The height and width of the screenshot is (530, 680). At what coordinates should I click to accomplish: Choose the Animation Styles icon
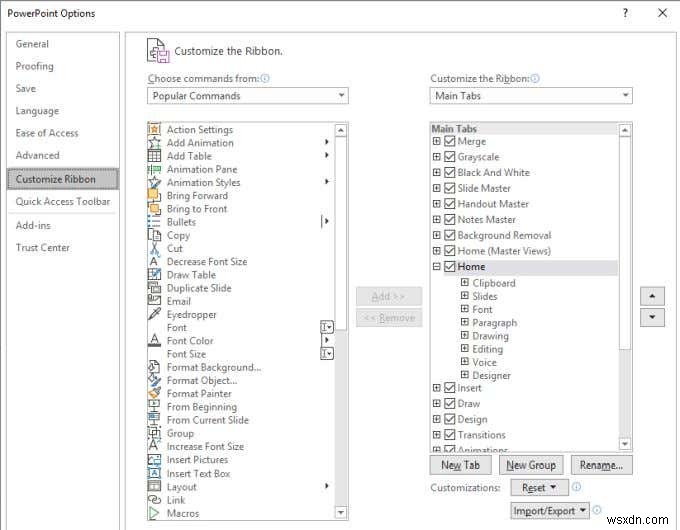[x=154, y=182]
